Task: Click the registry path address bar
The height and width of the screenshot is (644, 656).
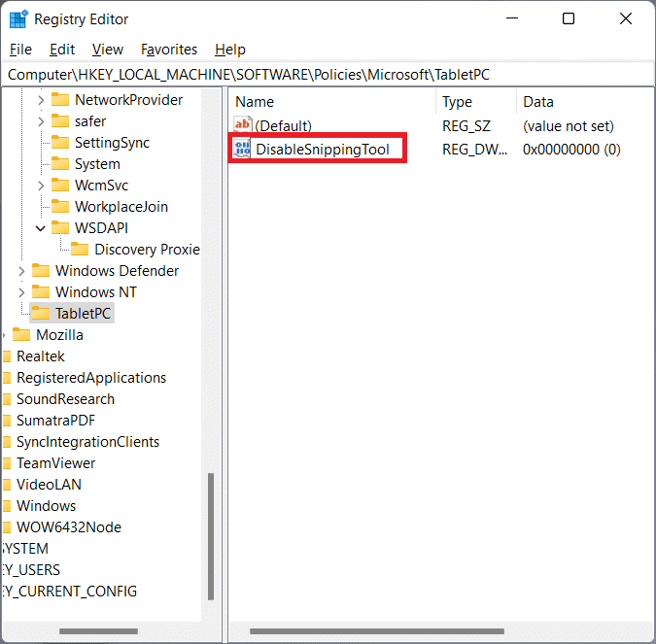Action: [x=328, y=75]
